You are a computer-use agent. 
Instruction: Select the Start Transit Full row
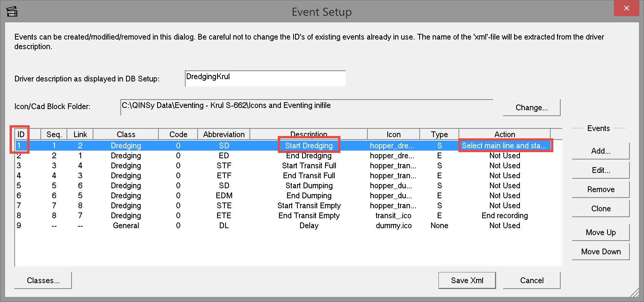point(309,166)
